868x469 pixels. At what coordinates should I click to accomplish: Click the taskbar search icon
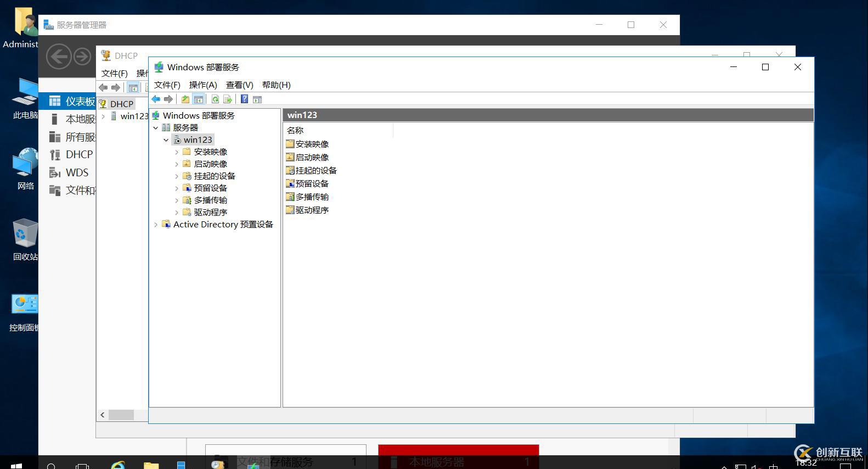[x=51, y=466]
